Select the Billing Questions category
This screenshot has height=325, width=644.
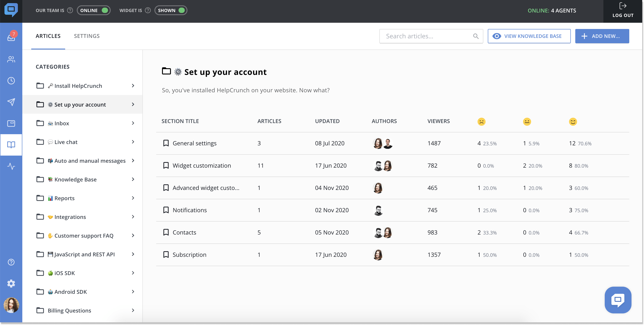(83, 311)
